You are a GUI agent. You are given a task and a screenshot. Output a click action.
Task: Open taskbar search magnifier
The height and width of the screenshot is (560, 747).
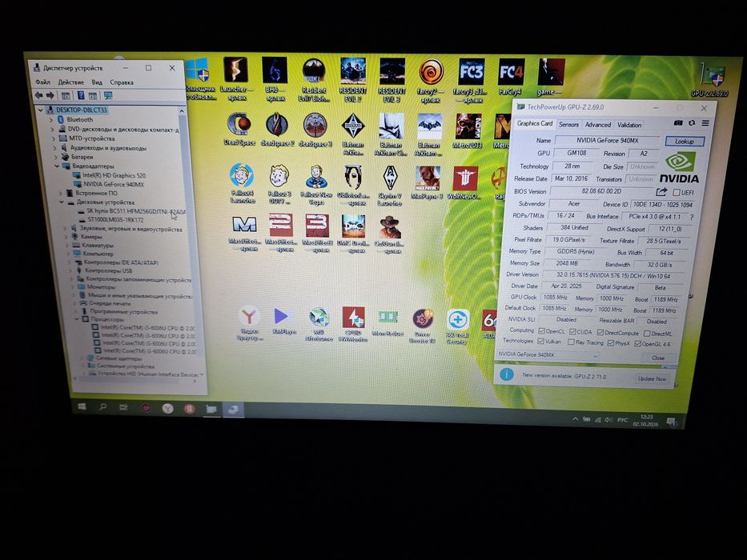tap(102, 406)
